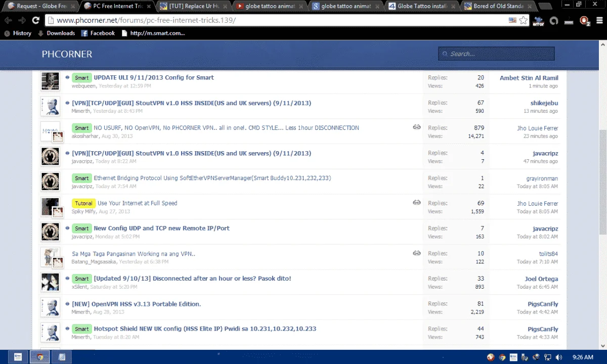
Task: Click the PHCORNER site logo
Action: point(67,54)
